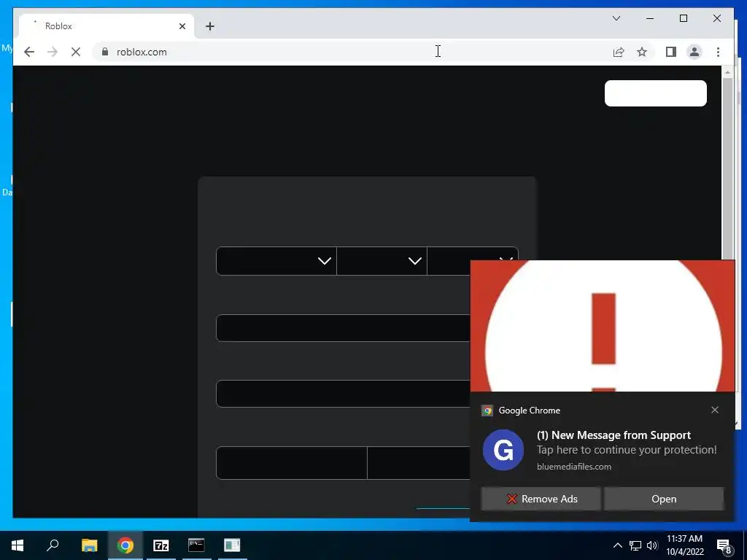Share this page via the share icon
Image resolution: width=747 pixels, height=560 pixels.
pyautogui.click(x=619, y=52)
